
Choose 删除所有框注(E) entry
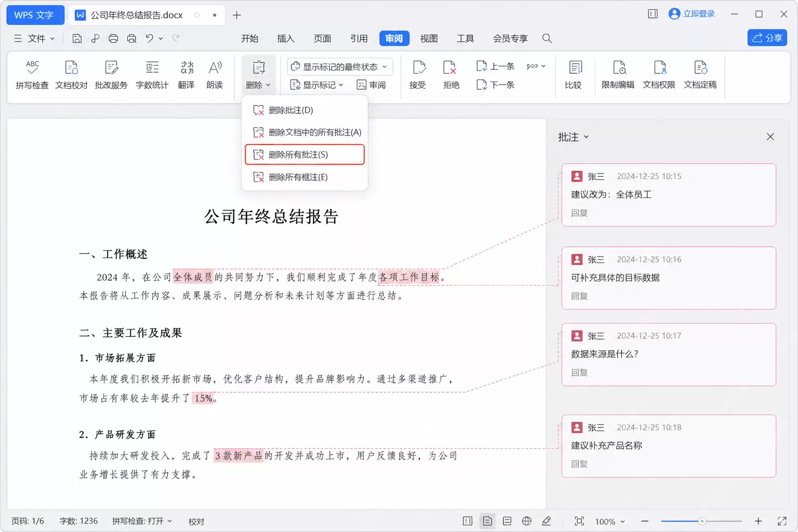[x=304, y=177]
